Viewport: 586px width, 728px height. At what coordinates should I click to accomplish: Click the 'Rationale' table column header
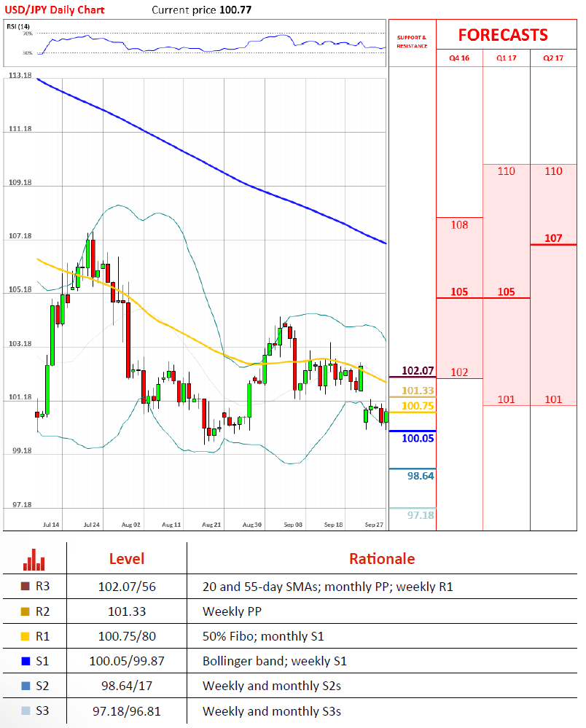[x=382, y=559]
